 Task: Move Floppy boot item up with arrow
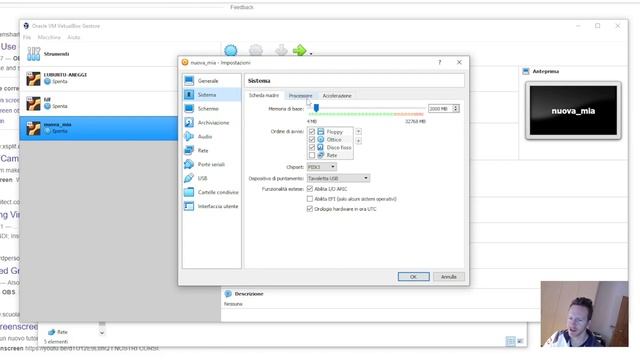point(358,131)
